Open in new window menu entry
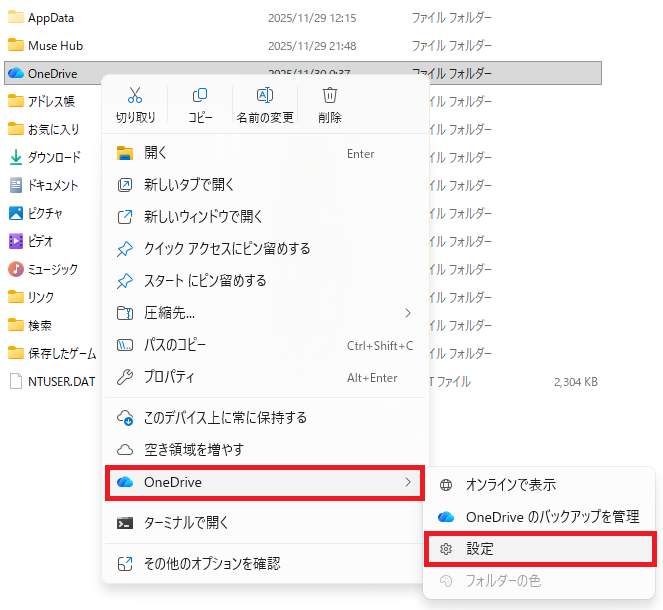 (x=203, y=217)
